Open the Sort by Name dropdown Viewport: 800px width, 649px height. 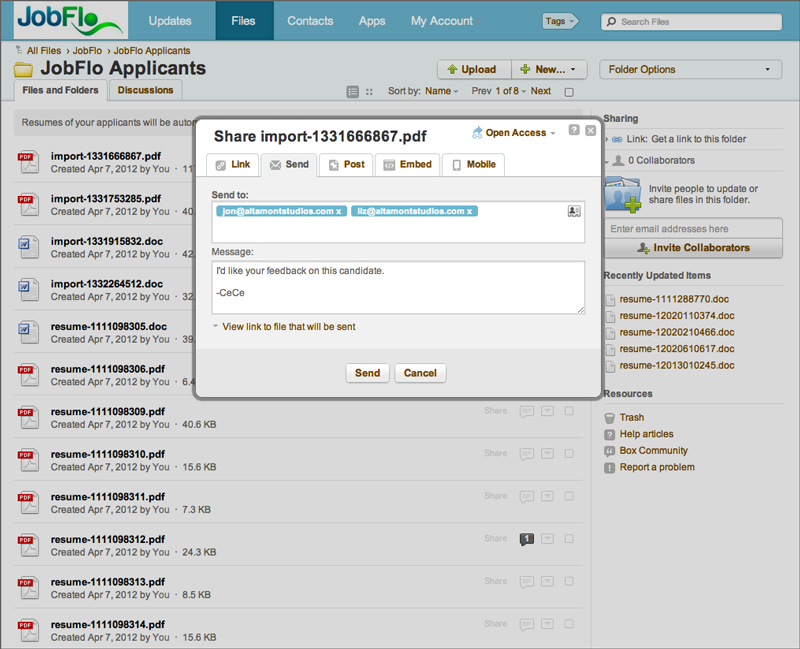click(441, 91)
